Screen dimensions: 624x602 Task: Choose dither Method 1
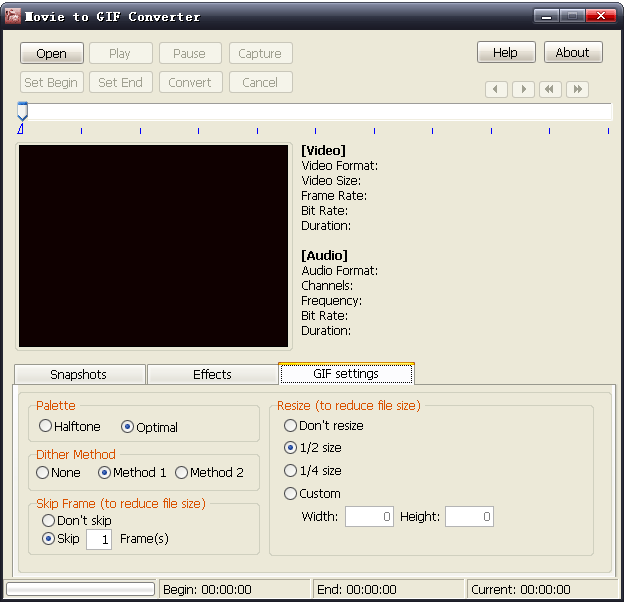coord(132,472)
